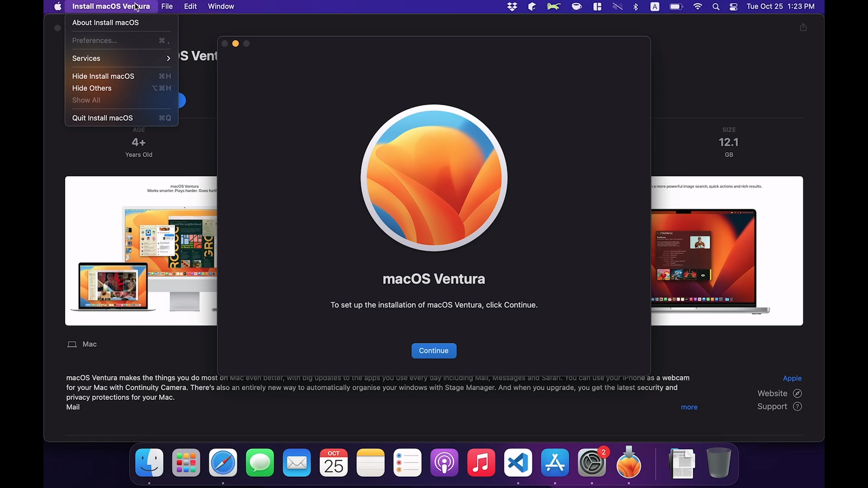Viewport: 868px width, 488px height.
Task: Click the muted sound menu bar icon
Action: 618,7
